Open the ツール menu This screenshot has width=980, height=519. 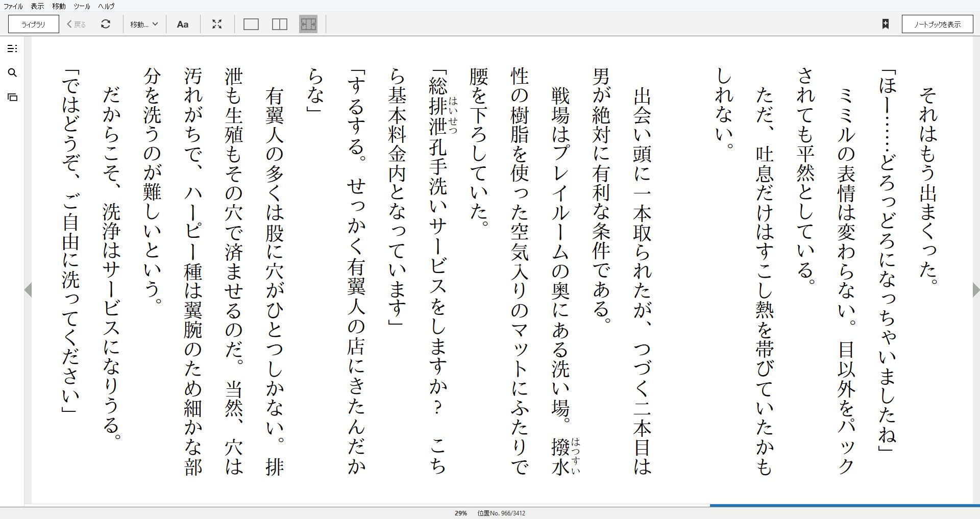[x=82, y=6]
